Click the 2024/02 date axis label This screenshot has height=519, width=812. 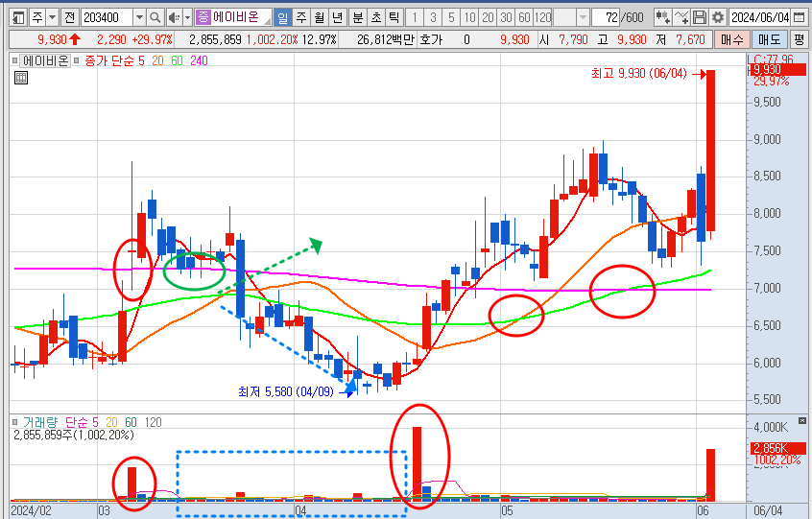click(31, 510)
